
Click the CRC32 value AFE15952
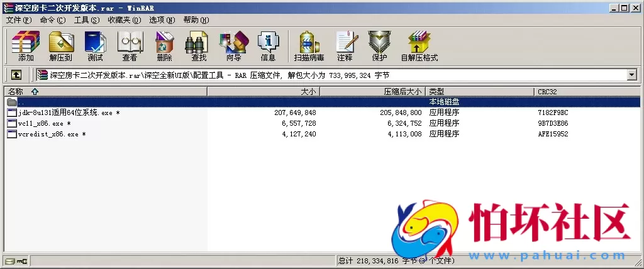[x=553, y=134]
